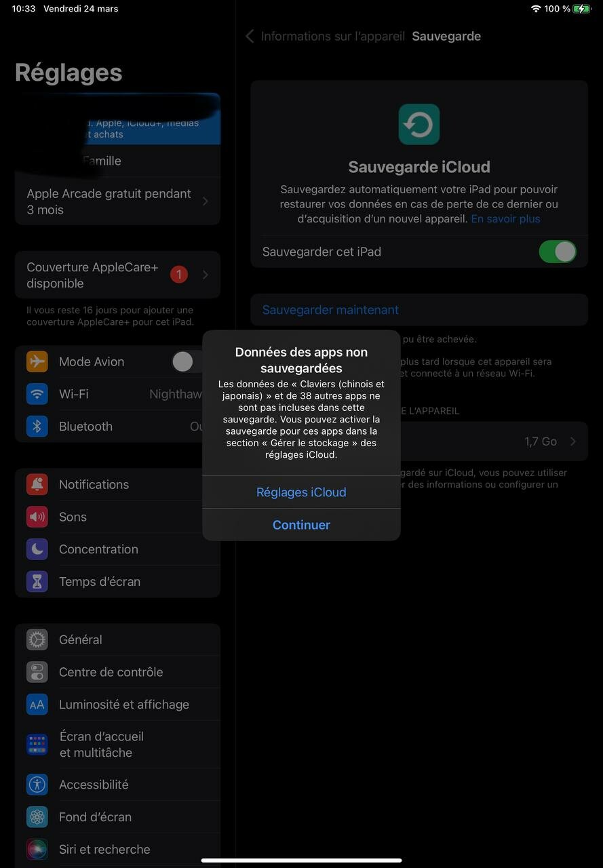
Task: Click the Accessibilité icon
Action: [x=37, y=785]
